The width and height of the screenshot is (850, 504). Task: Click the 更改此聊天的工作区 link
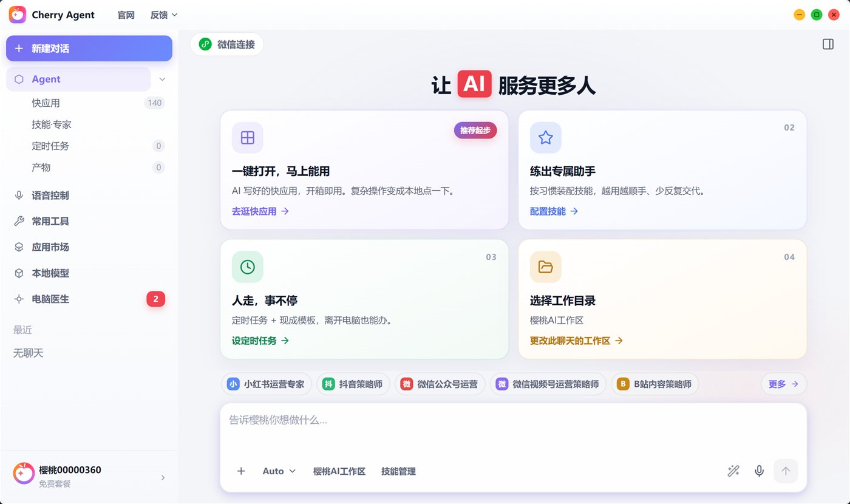[577, 341]
